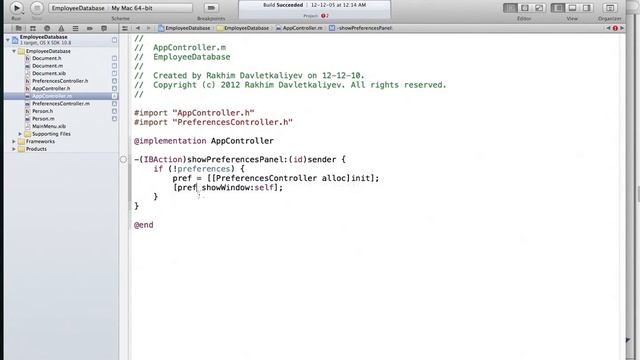Viewport: 640px width, 360px height.
Task: Open the EmployeeDatabase scheme selector
Action: point(78,8)
